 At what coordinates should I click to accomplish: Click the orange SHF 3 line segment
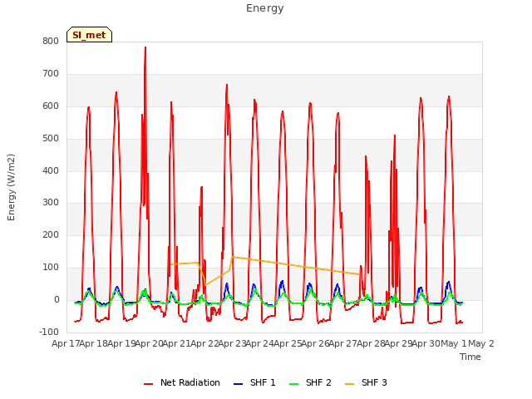pyautogui.click(x=295, y=266)
